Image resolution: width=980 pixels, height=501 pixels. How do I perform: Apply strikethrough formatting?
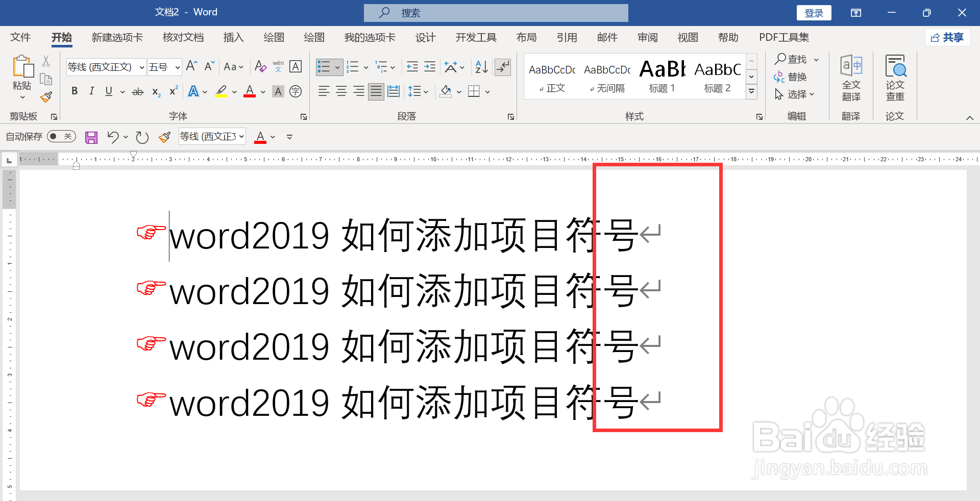click(138, 92)
